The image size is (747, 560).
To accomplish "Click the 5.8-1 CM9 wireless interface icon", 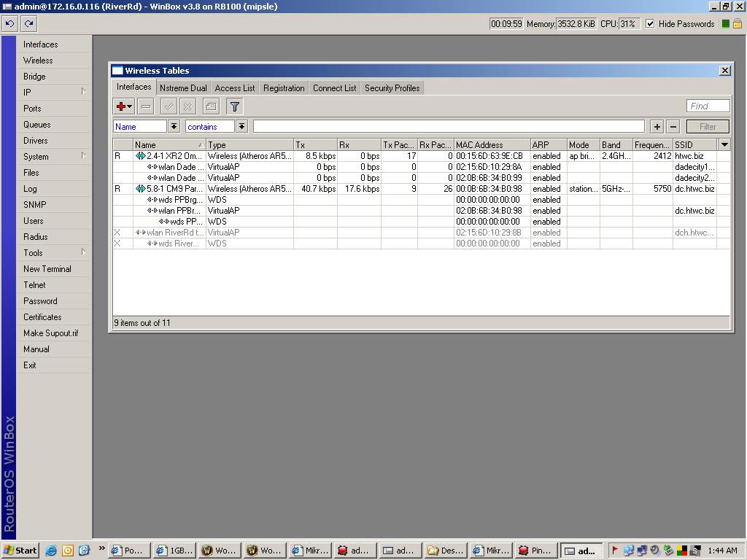I will (x=141, y=189).
